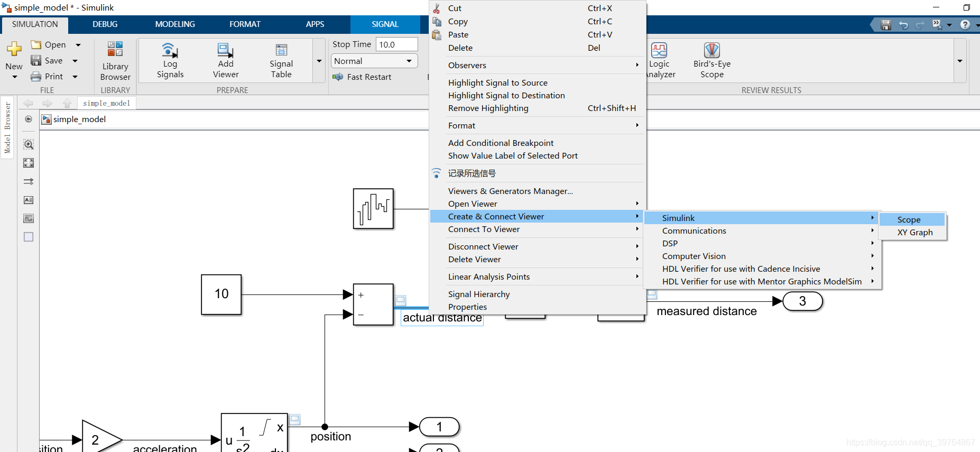
Task: Switch to the SIMULATION tab
Action: coord(35,24)
